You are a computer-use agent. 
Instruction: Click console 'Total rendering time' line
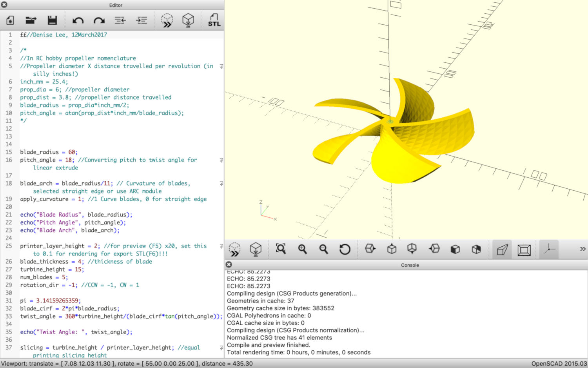[299, 353]
